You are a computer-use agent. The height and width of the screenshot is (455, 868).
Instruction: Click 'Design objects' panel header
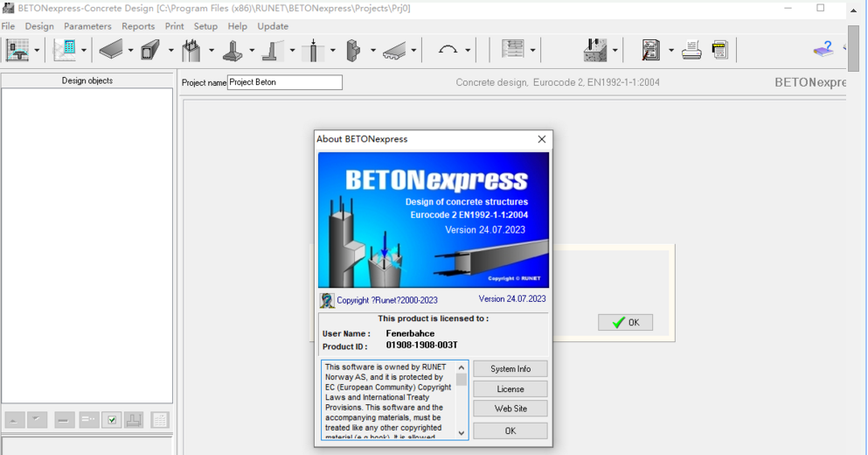click(x=87, y=80)
